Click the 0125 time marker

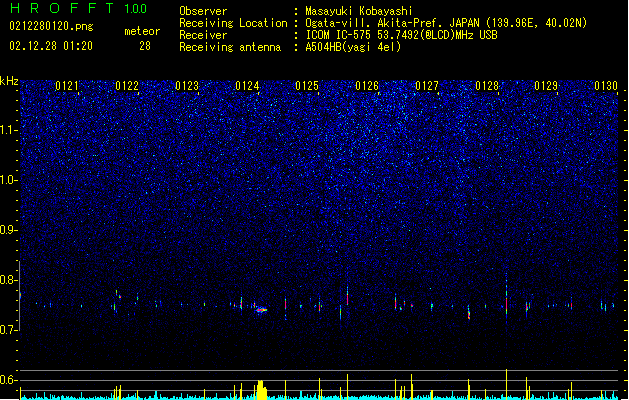(307, 86)
